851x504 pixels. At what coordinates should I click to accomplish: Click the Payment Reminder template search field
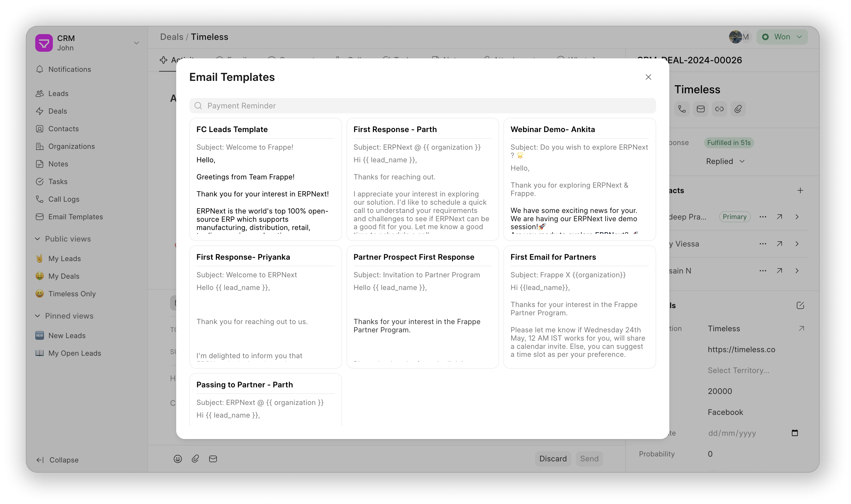[x=422, y=106]
